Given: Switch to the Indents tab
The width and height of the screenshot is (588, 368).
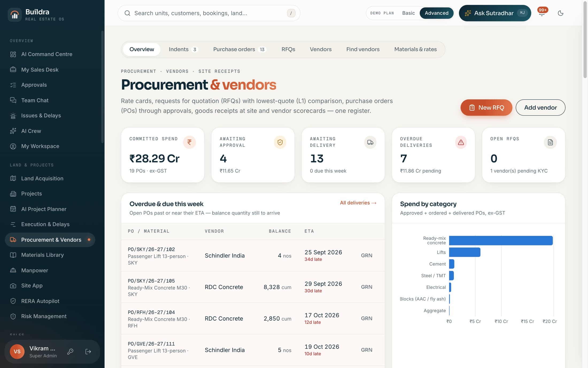Looking at the screenshot, I should 183,49.
